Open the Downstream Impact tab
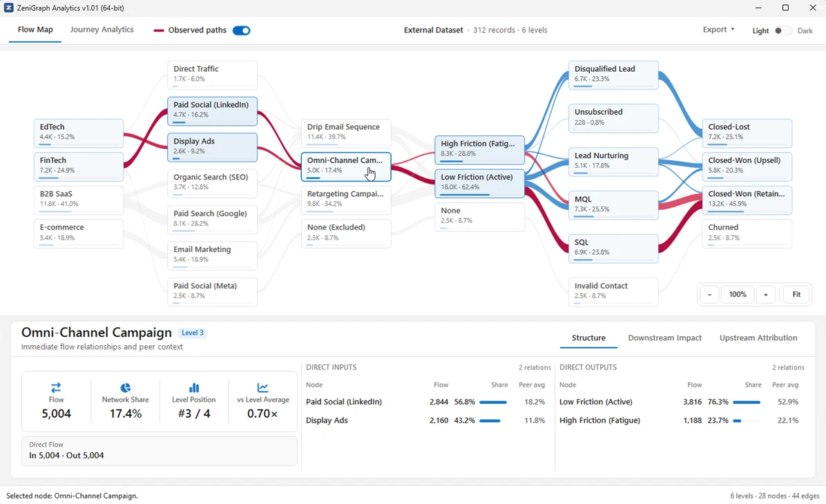This screenshot has width=826, height=504. (664, 338)
